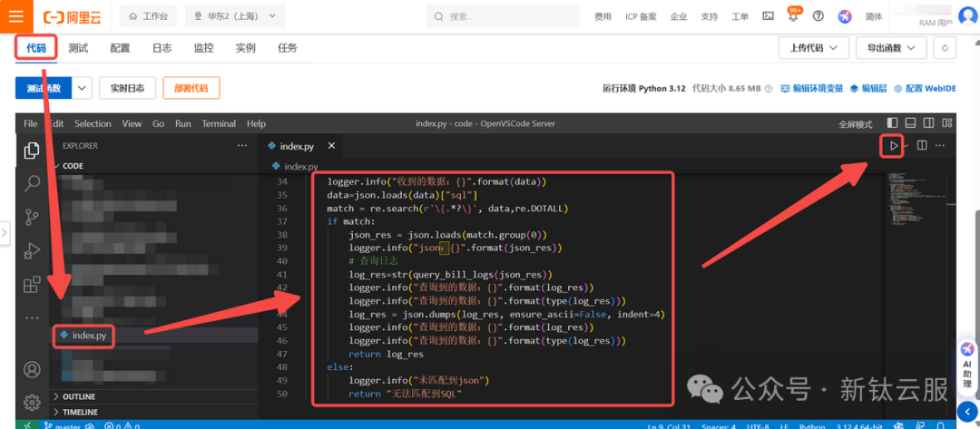Open the Selection menu
Screen dimensions: 980x429
click(x=93, y=123)
